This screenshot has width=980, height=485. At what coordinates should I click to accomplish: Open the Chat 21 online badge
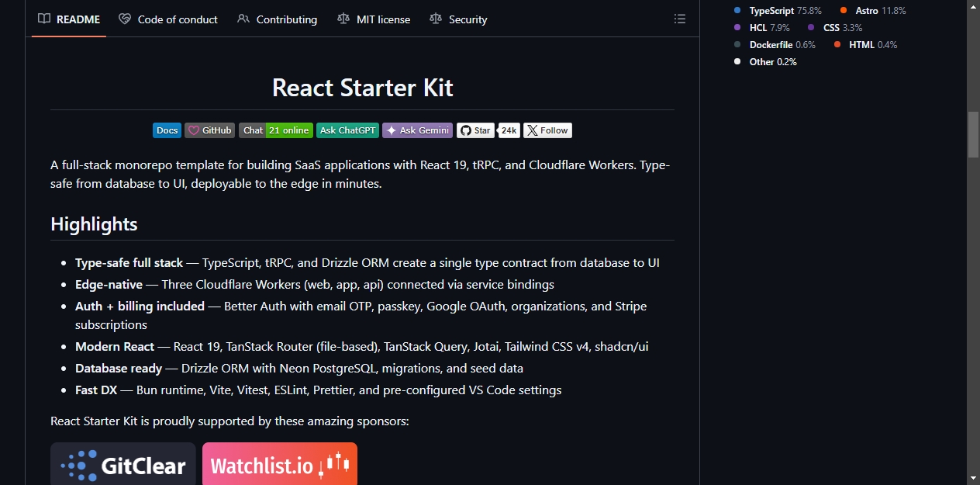[276, 130]
